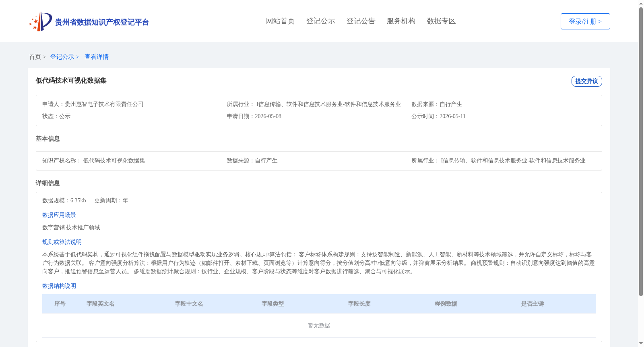Click the 字段中文名 column header
644x347 pixels.
click(189, 304)
